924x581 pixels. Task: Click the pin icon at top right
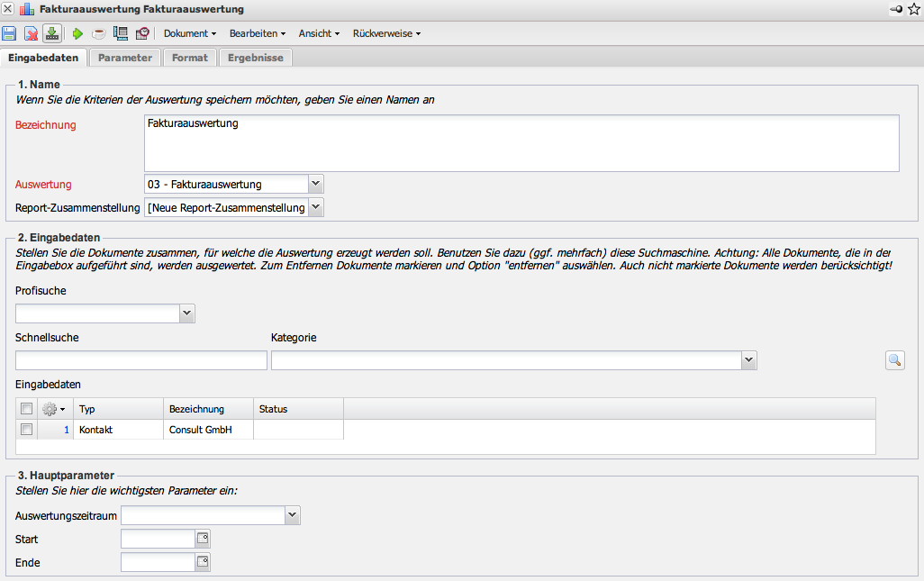pos(896,9)
